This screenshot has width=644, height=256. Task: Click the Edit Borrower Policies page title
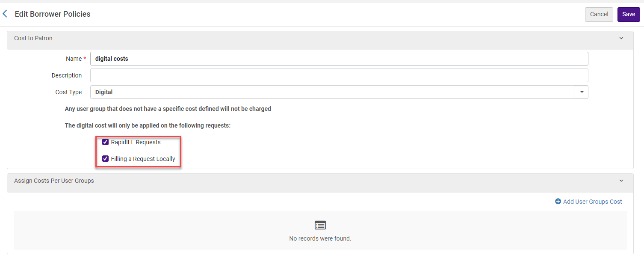[x=53, y=14]
